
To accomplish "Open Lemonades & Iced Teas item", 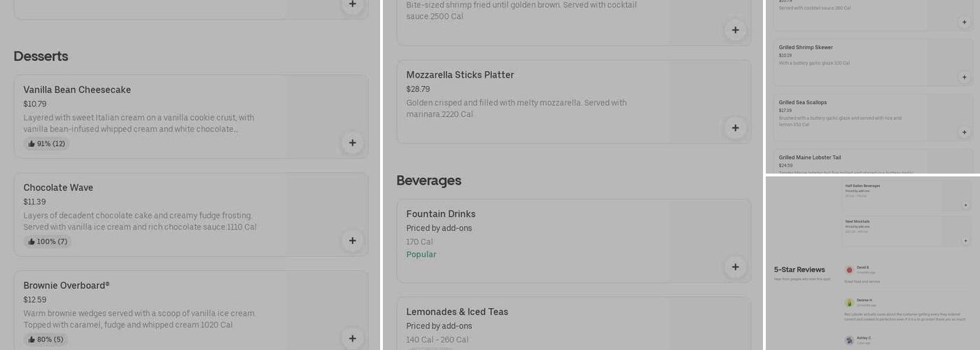I will [457, 311].
